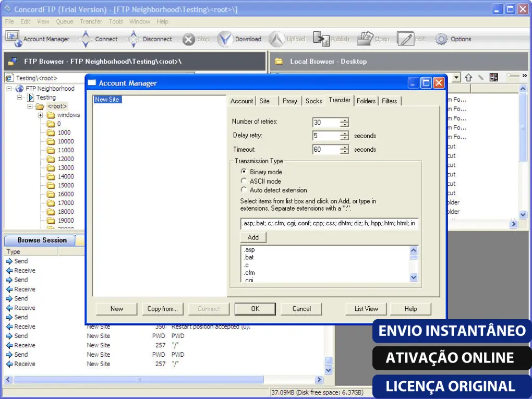Click the windows folder icon
Screen dimensions: 532x399
coord(51,115)
